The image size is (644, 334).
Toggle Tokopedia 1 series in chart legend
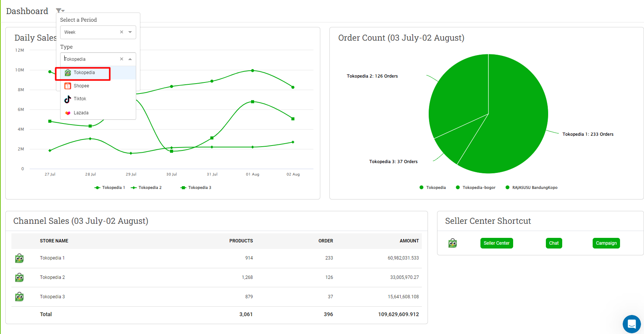tap(110, 188)
